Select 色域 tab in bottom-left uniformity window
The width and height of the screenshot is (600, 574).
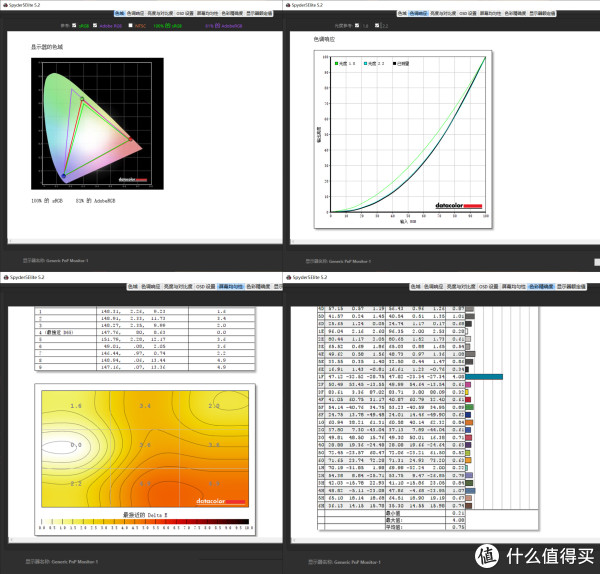click(133, 287)
